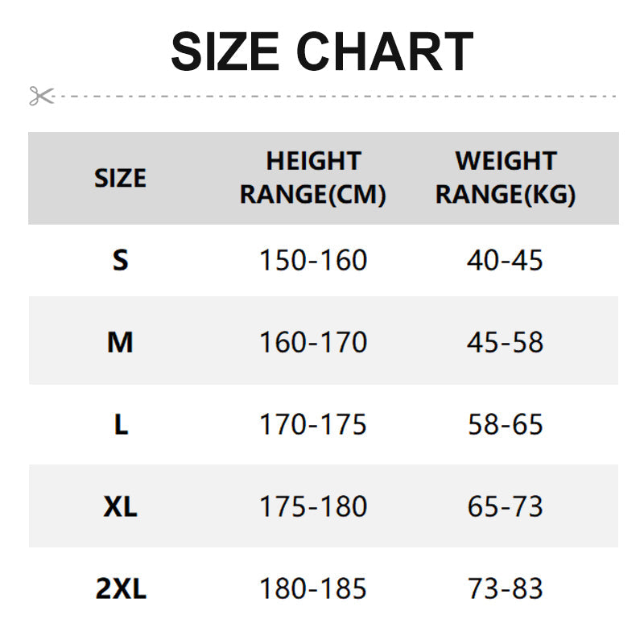
Task: Select size 2XL row label
Action: (x=121, y=589)
